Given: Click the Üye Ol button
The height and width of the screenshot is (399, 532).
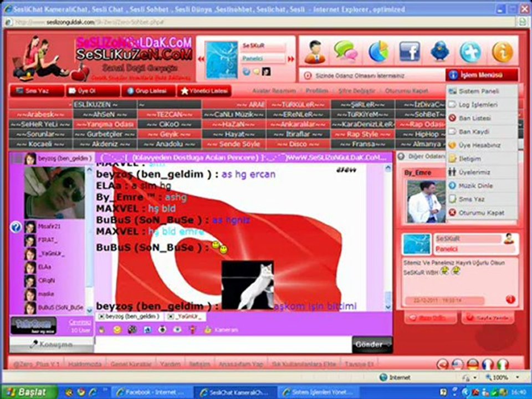Looking at the screenshot, I should tap(93, 91).
